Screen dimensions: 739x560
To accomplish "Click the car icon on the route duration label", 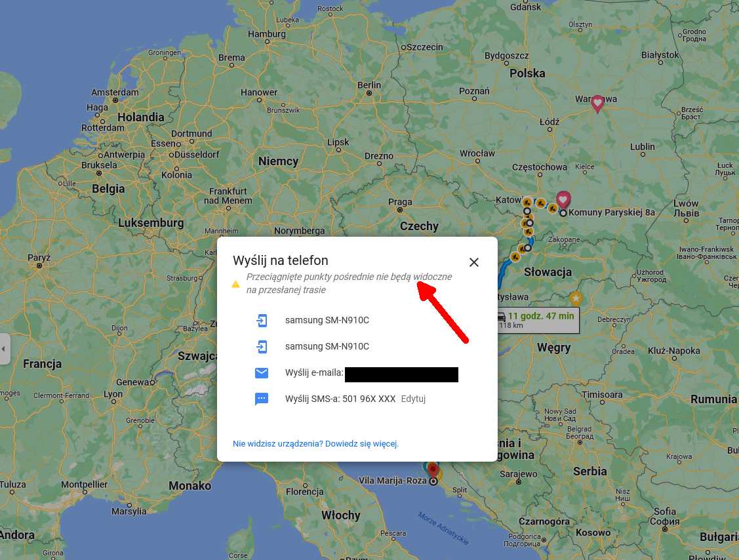I will click(x=502, y=316).
